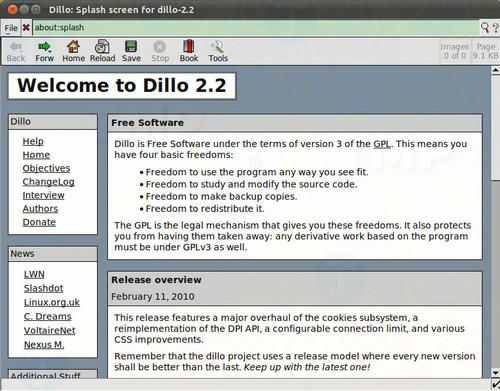Image resolution: width=500 pixels, height=391 pixels.
Task: Click the Stop loading icon
Action: coord(160,47)
